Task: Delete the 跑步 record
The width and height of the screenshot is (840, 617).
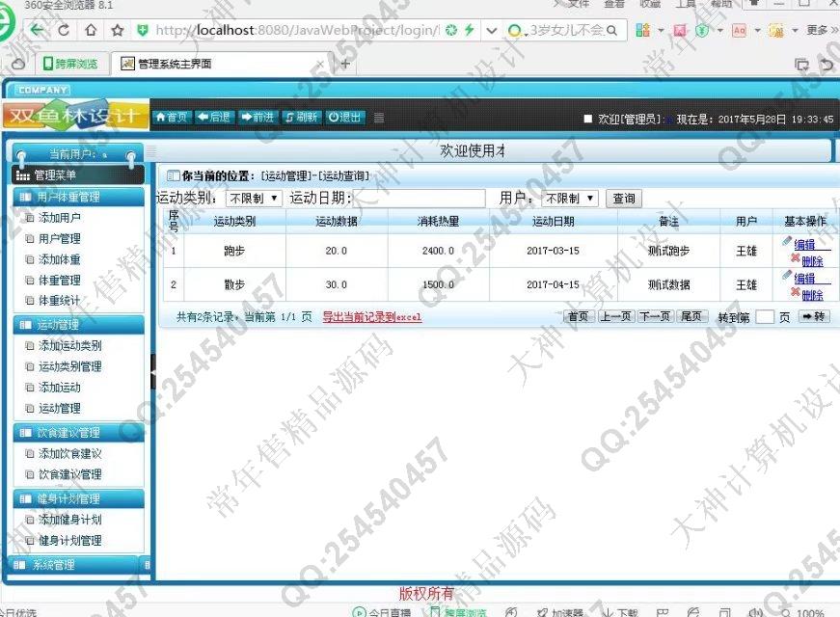Action: click(x=812, y=261)
